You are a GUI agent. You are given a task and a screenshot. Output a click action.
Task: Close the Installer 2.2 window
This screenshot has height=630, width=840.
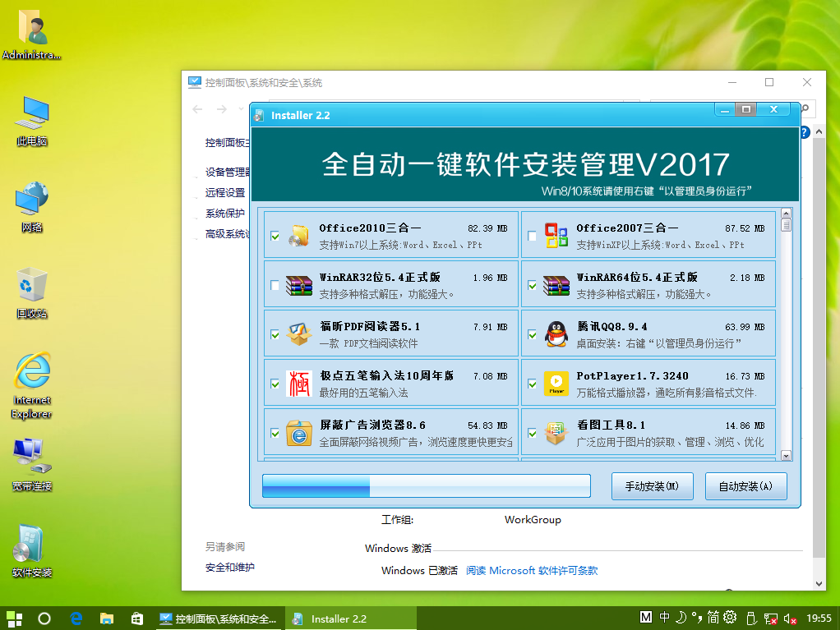[773, 110]
